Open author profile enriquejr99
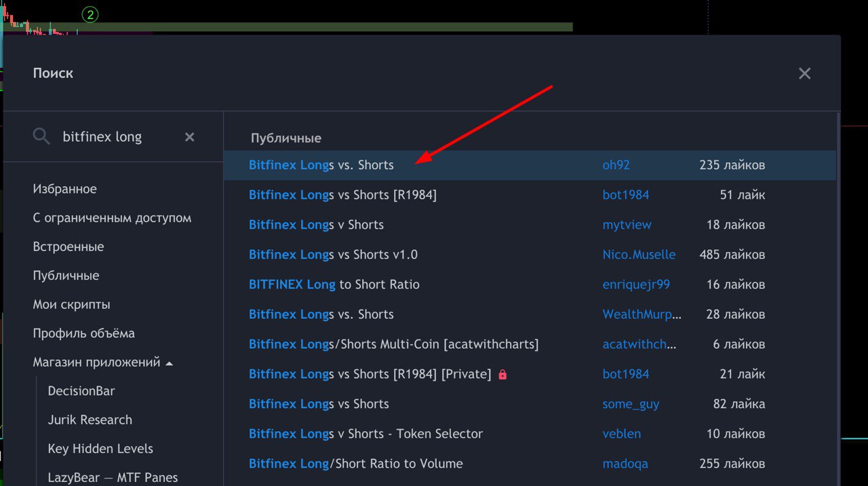Image resolution: width=868 pixels, height=486 pixels. point(636,284)
